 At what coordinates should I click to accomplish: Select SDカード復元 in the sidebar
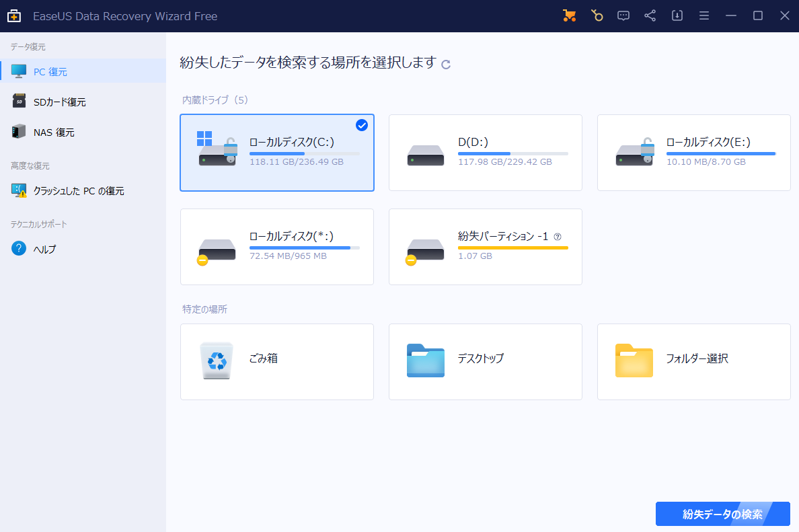[x=52, y=101]
